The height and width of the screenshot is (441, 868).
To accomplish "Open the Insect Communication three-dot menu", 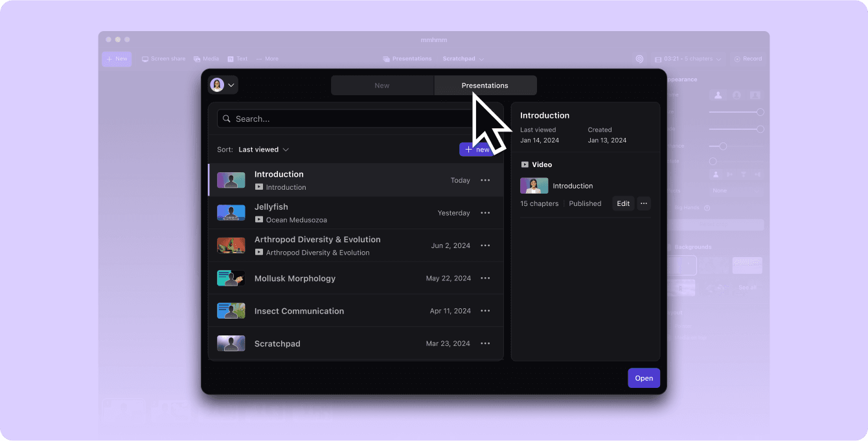I will click(485, 311).
